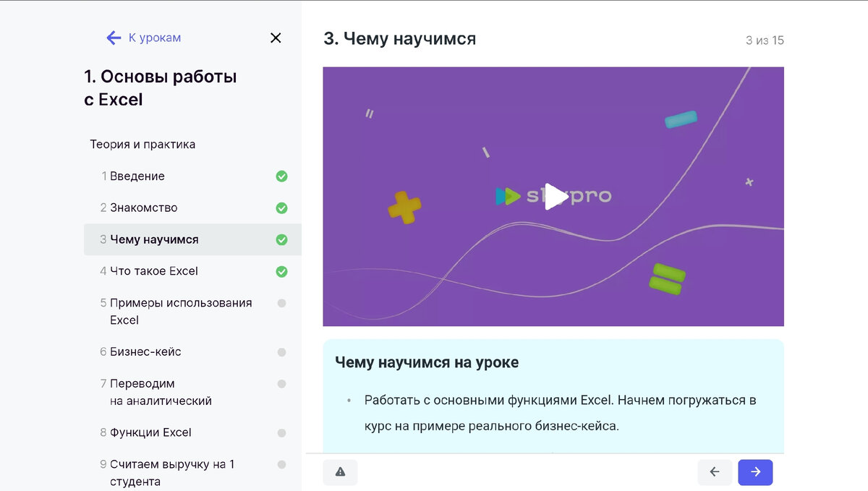Click the green checkmark beside Введение

pyautogui.click(x=281, y=176)
